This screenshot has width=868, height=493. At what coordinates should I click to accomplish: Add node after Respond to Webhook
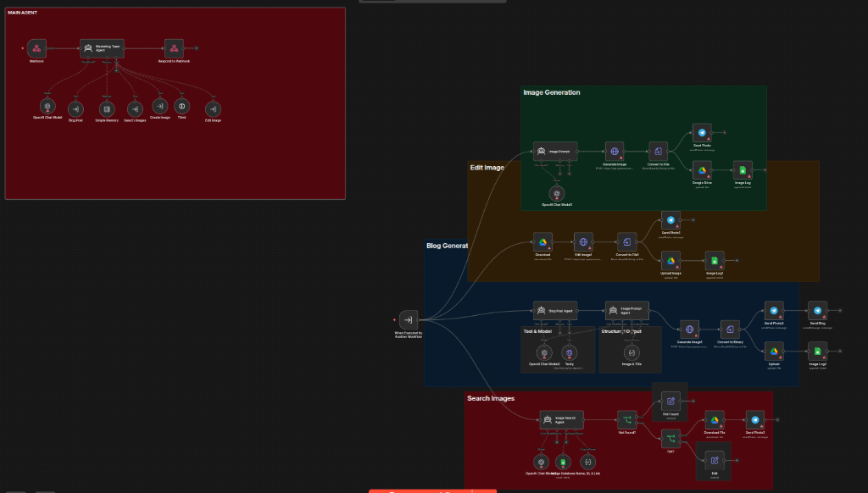pos(196,48)
